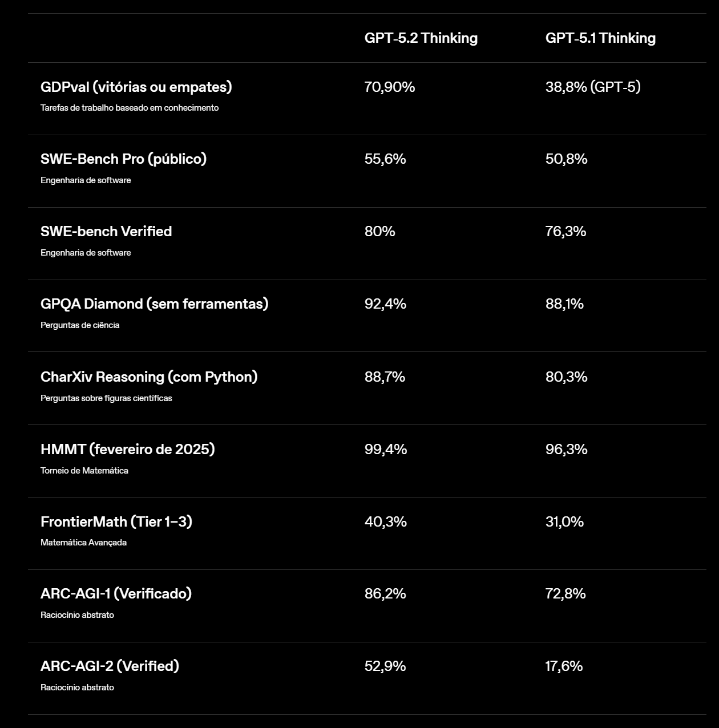The width and height of the screenshot is (719, 728).
Task: Click the 80% SWE-bench Verified score
Action: 380,231
